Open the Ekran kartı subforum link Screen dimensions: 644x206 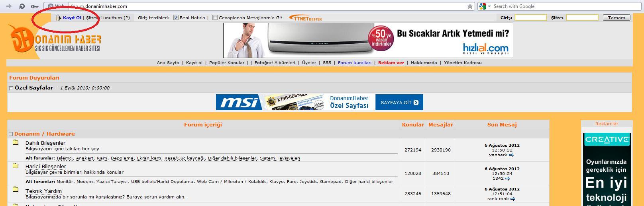[149, 158]
